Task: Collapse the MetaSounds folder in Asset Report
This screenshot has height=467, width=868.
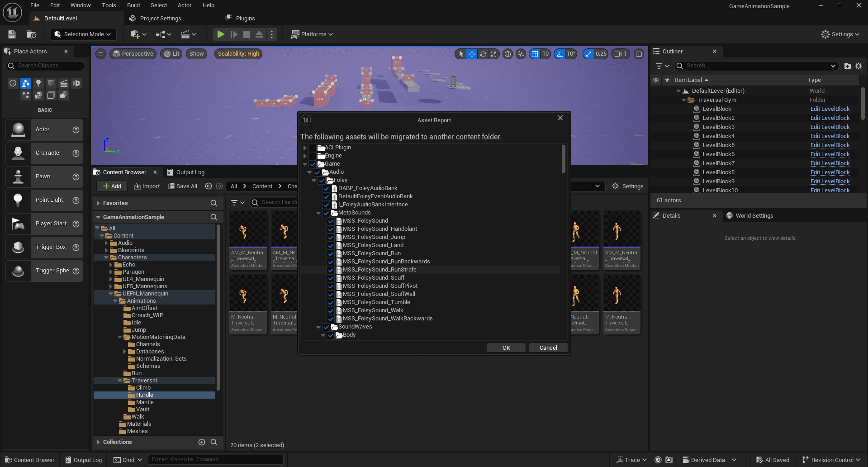Action: [x=318, y=213]
